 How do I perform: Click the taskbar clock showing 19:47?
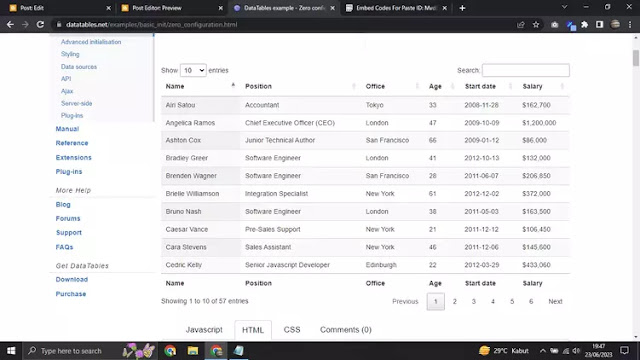pyautogui.click(x=598, y=351)
